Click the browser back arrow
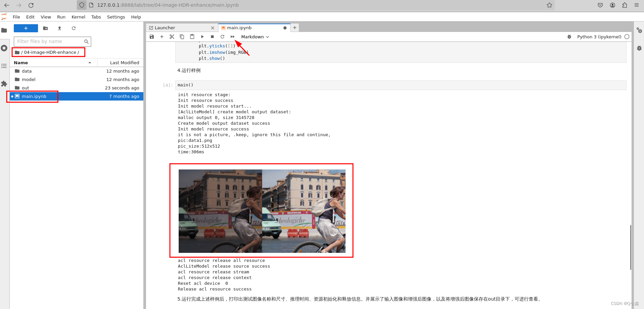This screenshot has width=644, height=309. pos(7,5)
